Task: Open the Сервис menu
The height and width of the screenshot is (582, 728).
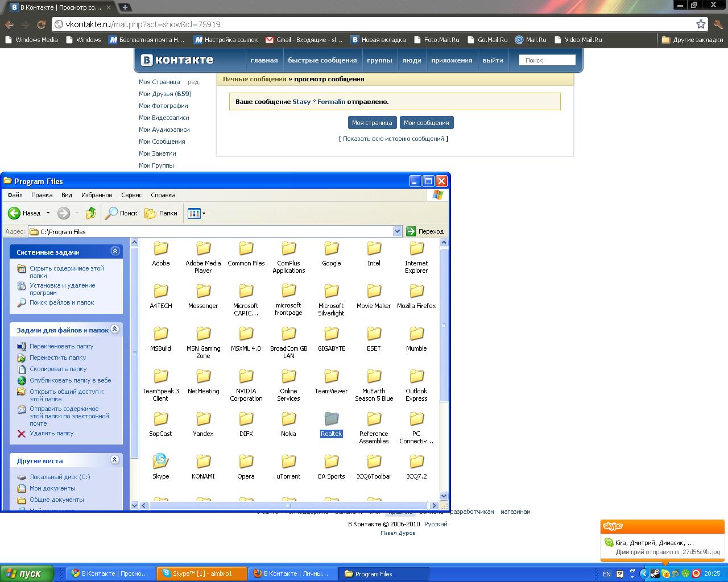Action: coord(131,195)
